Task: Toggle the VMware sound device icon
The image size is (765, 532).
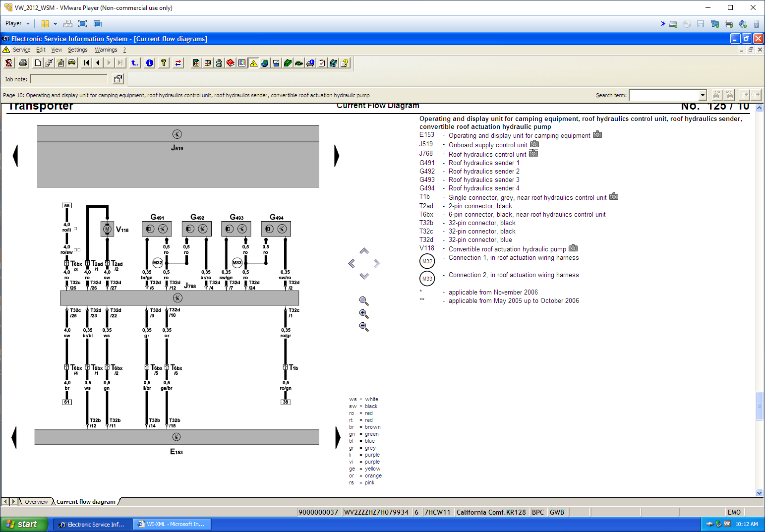Action: point(742,24)
